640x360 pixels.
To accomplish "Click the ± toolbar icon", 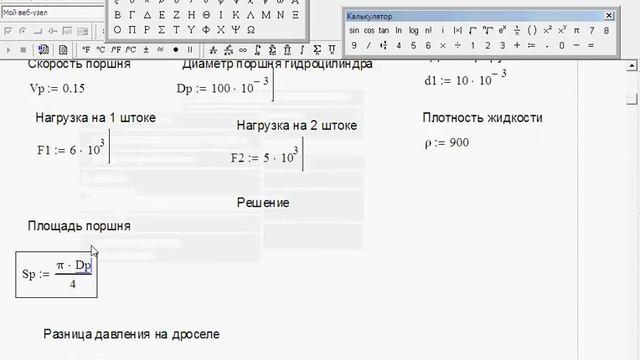I will (146, 50).
